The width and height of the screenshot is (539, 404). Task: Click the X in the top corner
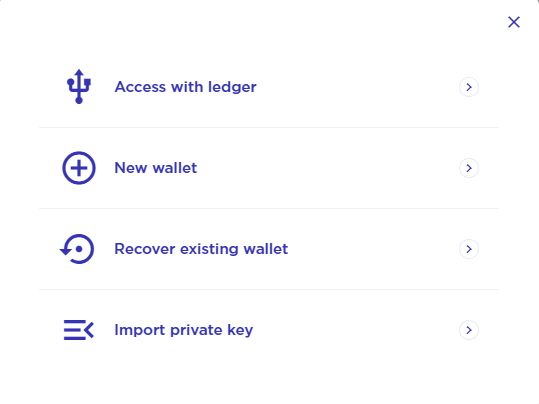514,22
